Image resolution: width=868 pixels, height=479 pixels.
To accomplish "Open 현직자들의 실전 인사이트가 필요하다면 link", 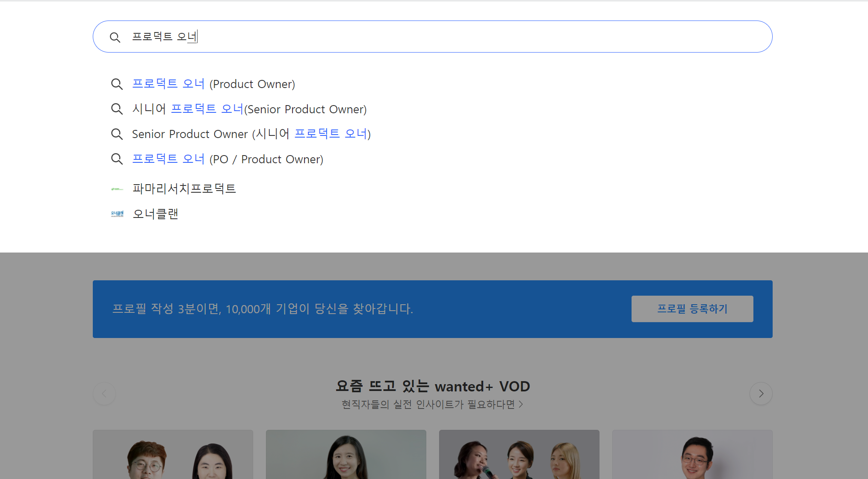I will [432, 404].
